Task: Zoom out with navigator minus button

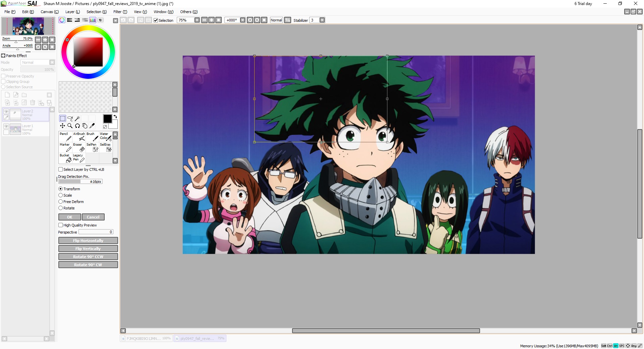Action: click(38, 40)
